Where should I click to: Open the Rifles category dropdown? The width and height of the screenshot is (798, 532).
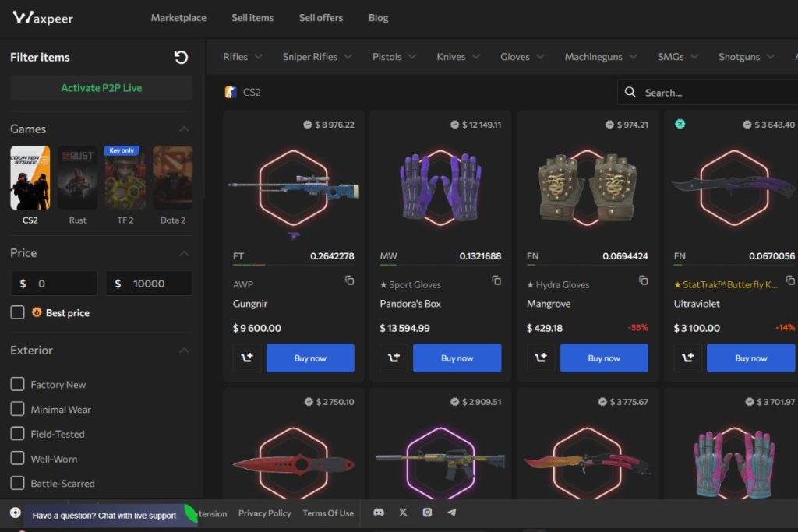coord(243,56)
